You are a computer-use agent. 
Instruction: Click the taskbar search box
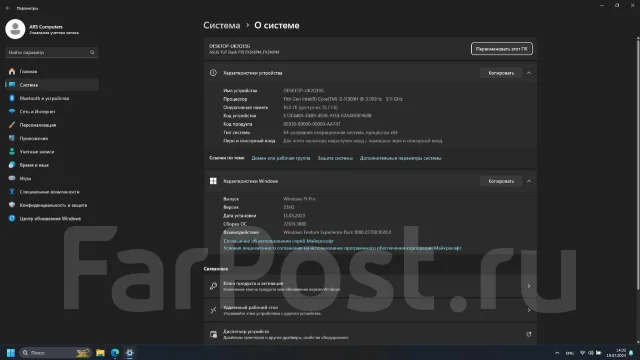(55, 353)
